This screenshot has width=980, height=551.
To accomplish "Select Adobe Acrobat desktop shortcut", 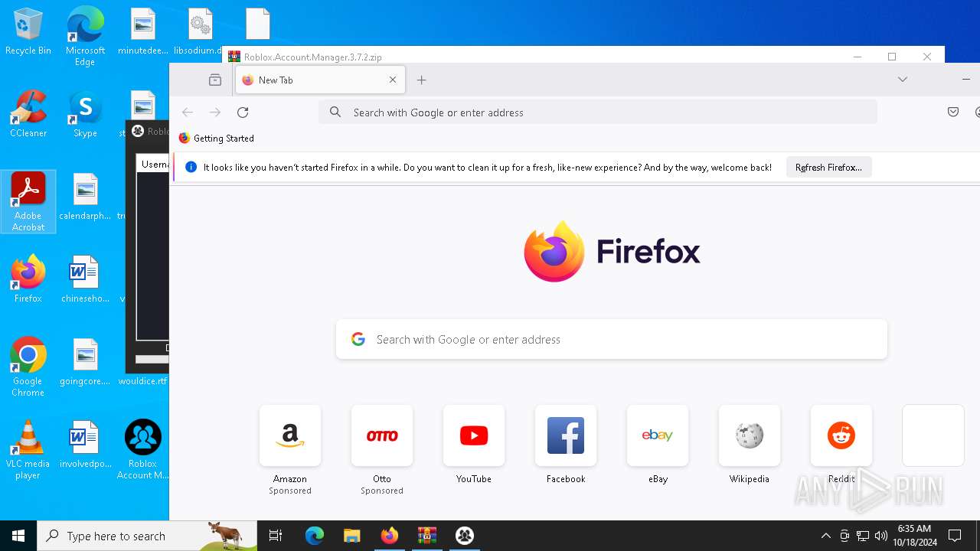I will coord(28,201).
